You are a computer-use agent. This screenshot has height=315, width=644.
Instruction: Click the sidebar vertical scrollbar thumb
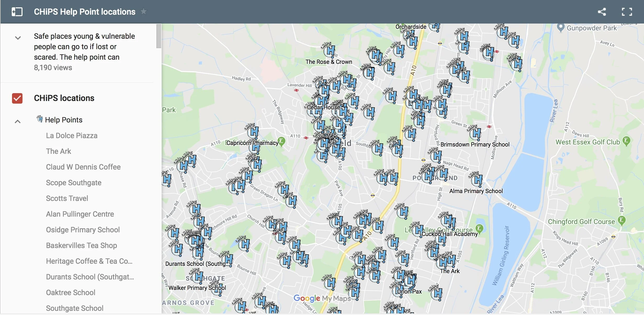pyautogui.click(x=159, y=36)
